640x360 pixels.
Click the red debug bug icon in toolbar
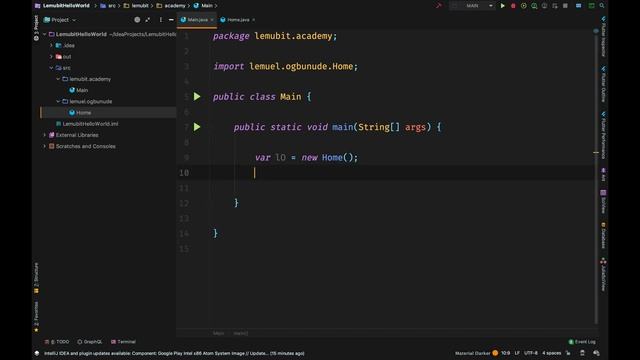513,6
